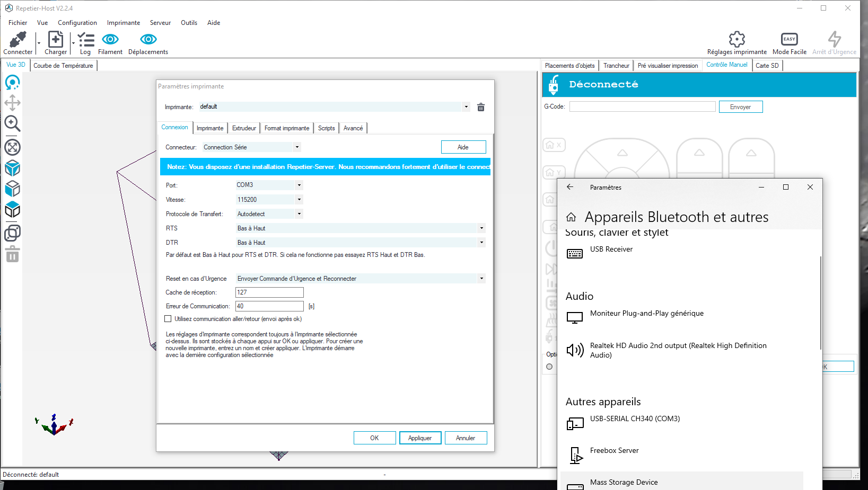Select the rotate view tool

[12, 83]
